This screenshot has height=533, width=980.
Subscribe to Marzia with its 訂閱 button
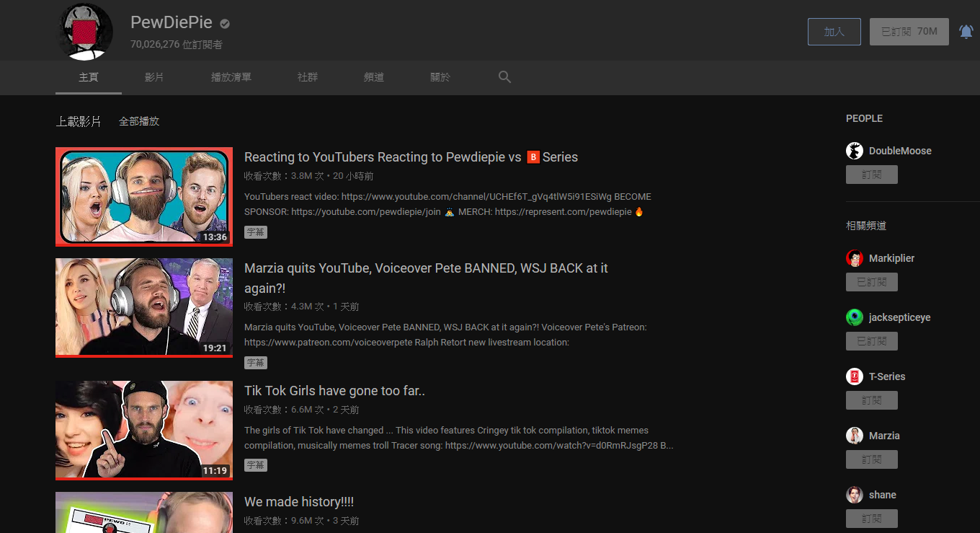872,459
